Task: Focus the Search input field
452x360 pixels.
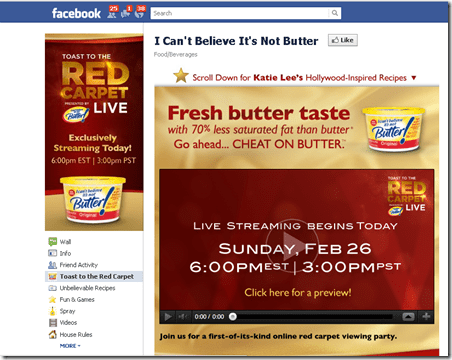Action: point(240,13)
